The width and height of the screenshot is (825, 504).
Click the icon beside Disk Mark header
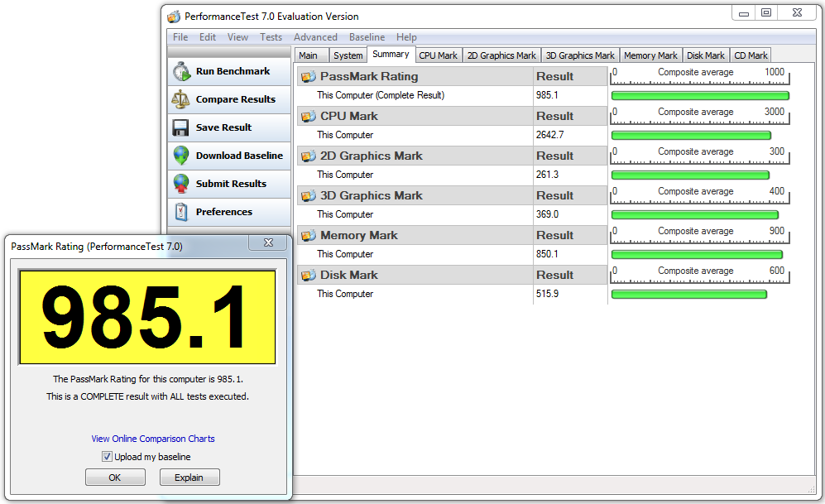309,275
